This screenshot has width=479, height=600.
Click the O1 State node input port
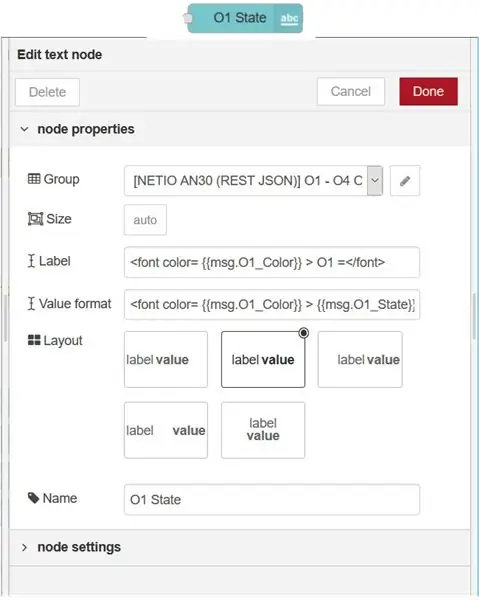[x=188, y=18]
